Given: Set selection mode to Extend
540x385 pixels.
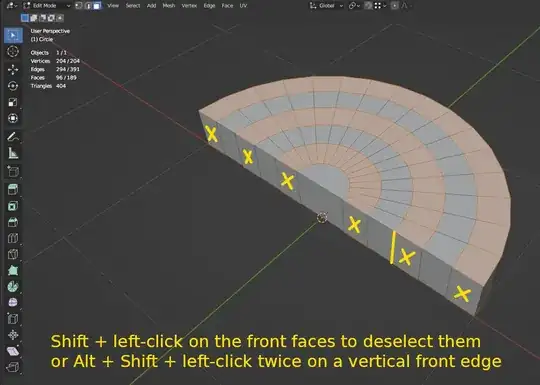Looking at the screenshot, I should coord(34,18).
